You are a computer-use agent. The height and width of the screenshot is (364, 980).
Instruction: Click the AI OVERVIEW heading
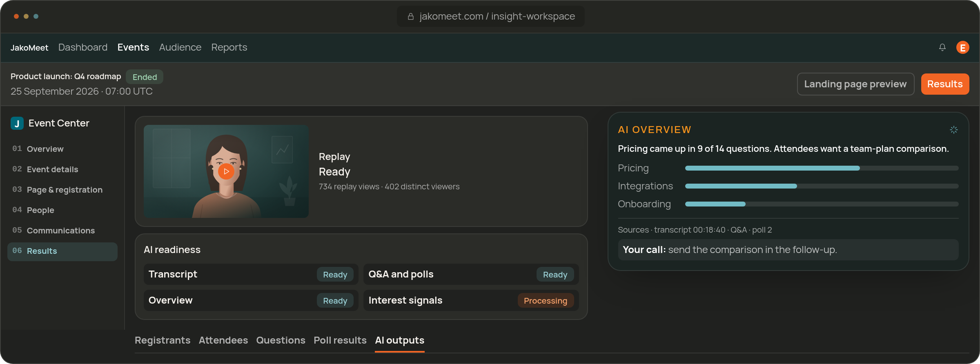click(x=654, y=130)
